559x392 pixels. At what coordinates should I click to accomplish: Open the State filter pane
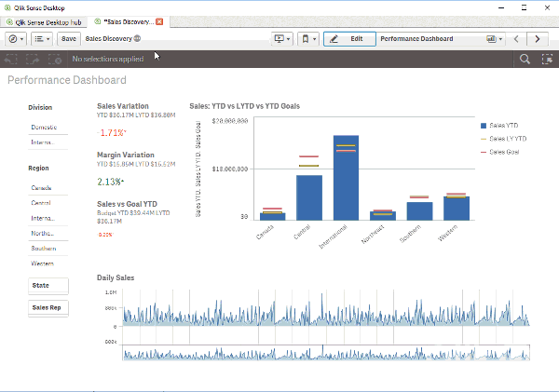click(x=48, y=286)
